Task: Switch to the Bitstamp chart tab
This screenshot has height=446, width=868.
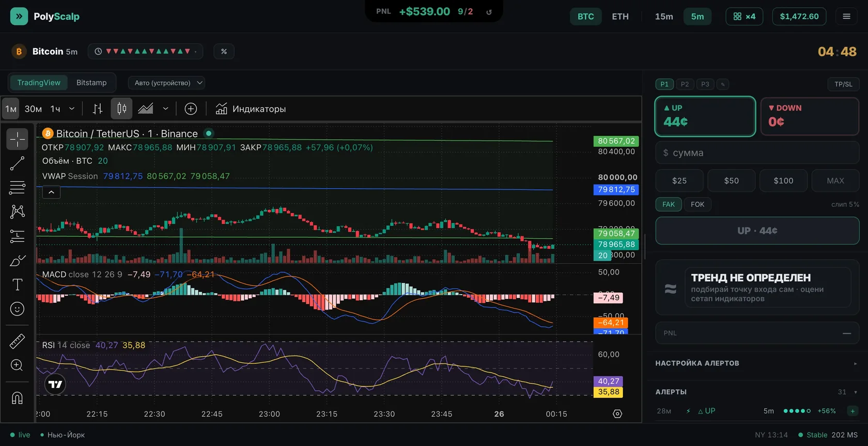Action: [x=91, y=83]
